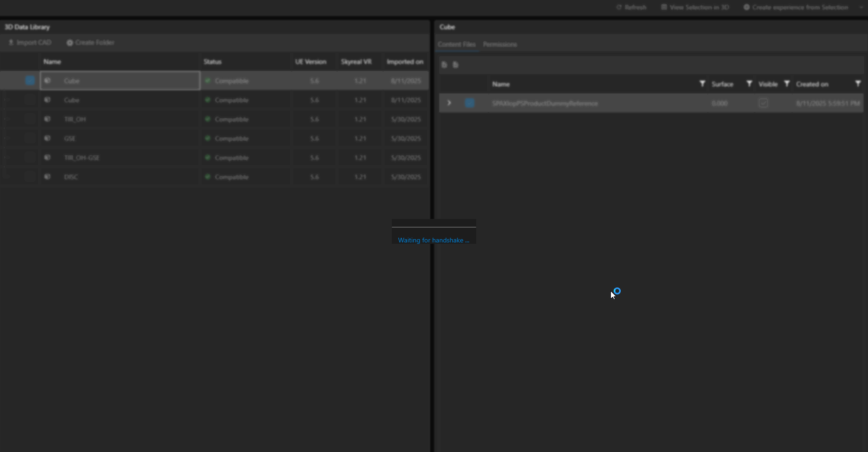
Task: Select the Content Files tab
Action: [x=456, y=44]
